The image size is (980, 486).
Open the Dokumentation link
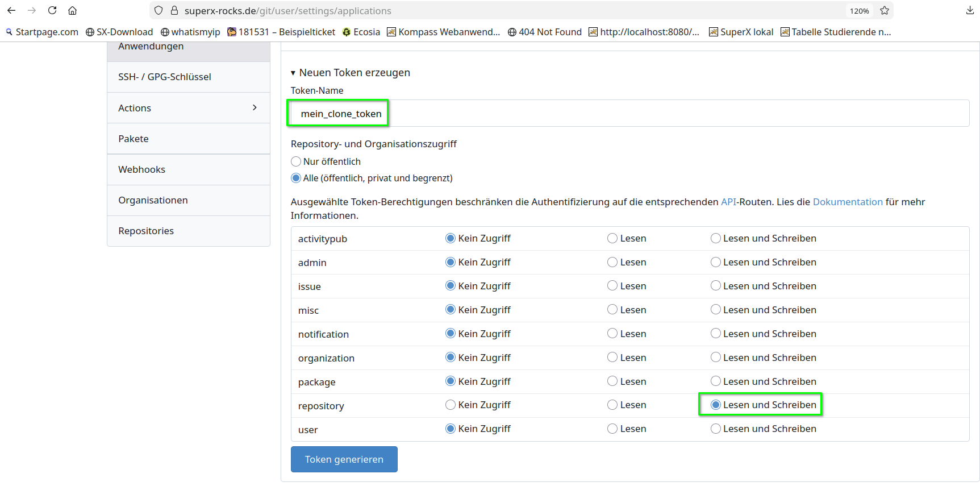click(x=847, y=202)
